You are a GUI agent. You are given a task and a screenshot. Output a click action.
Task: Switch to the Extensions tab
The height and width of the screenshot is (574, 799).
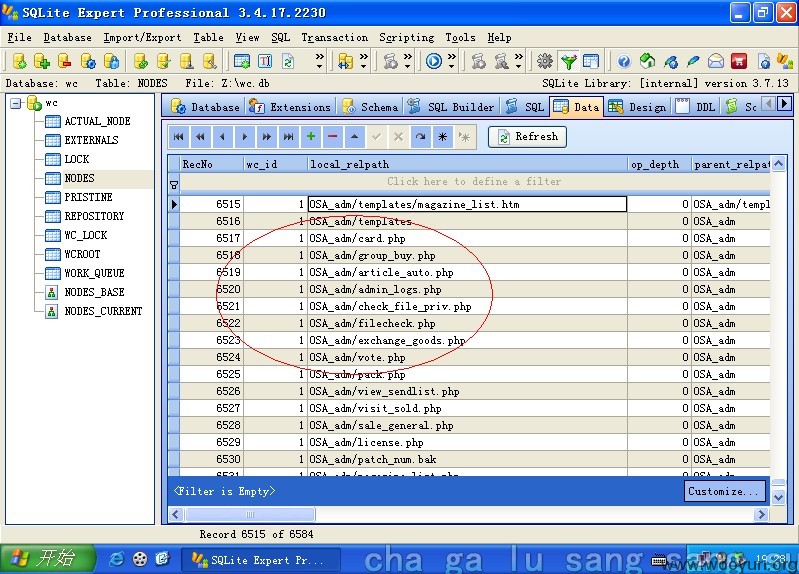[x=291, y=107]
